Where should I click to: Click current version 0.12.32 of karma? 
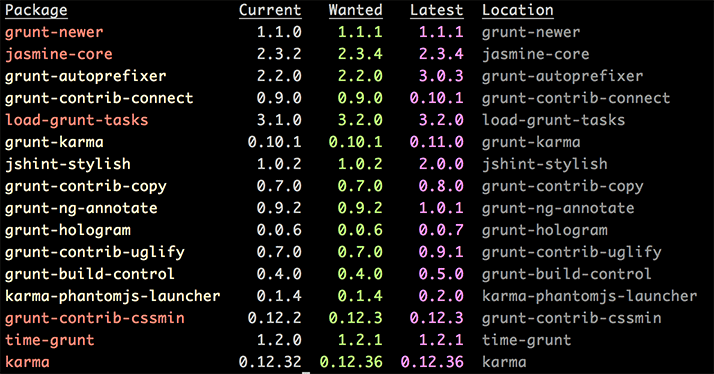coord(270,362)
